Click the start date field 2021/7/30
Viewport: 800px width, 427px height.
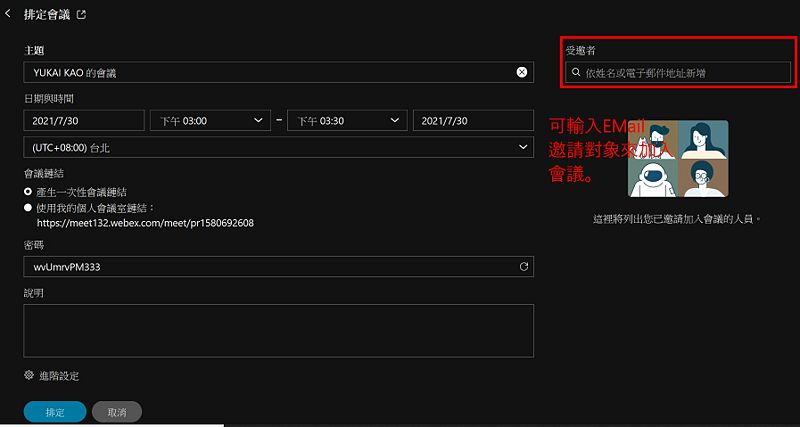pyautogui.click(x=84, y=121)
